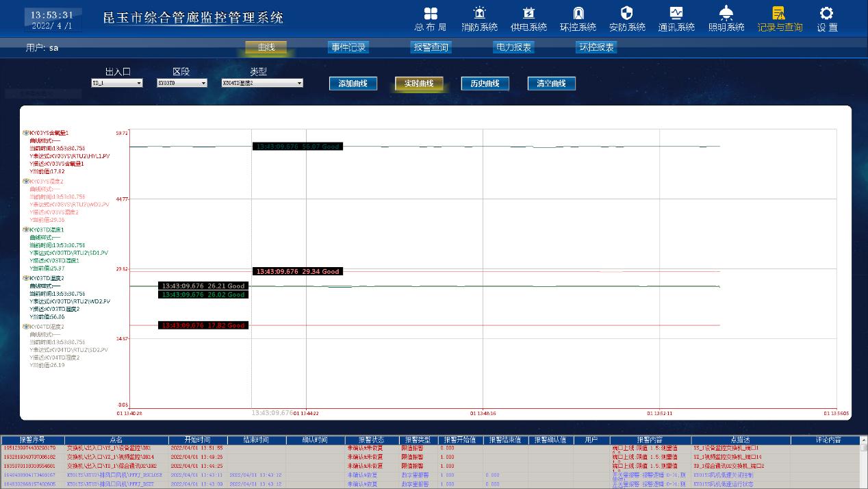The image size is (868, 489).
Task: Click the alarm table vertical scrollbar
Action: pyautogui.click(x=863, y=466)
